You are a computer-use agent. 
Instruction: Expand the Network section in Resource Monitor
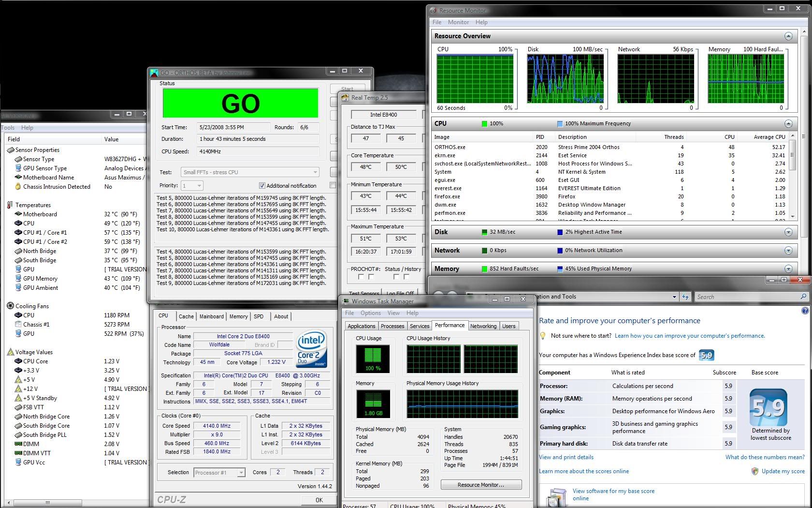pos(788,251)
